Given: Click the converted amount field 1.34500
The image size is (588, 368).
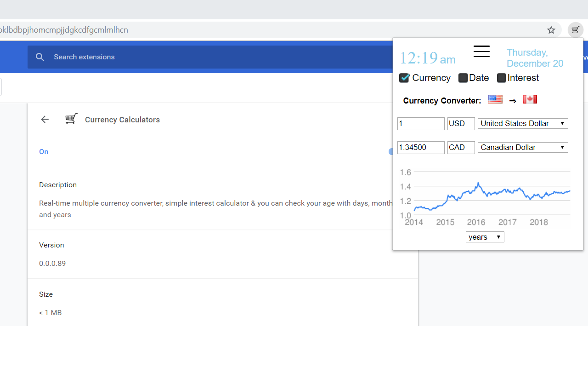Looking at the screenshot, I should [x=421, y=147].
